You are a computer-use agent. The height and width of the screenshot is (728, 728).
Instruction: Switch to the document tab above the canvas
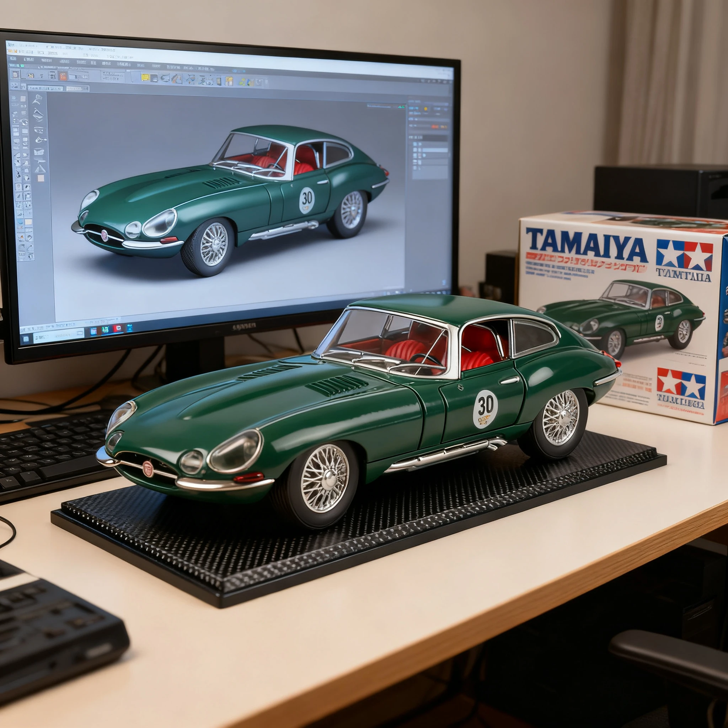click(45, 88)
